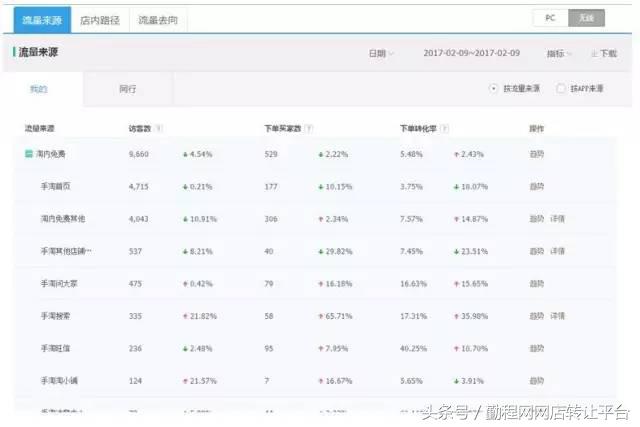
Task: Select the PC platform toggle
Action: tap(550, 18)
